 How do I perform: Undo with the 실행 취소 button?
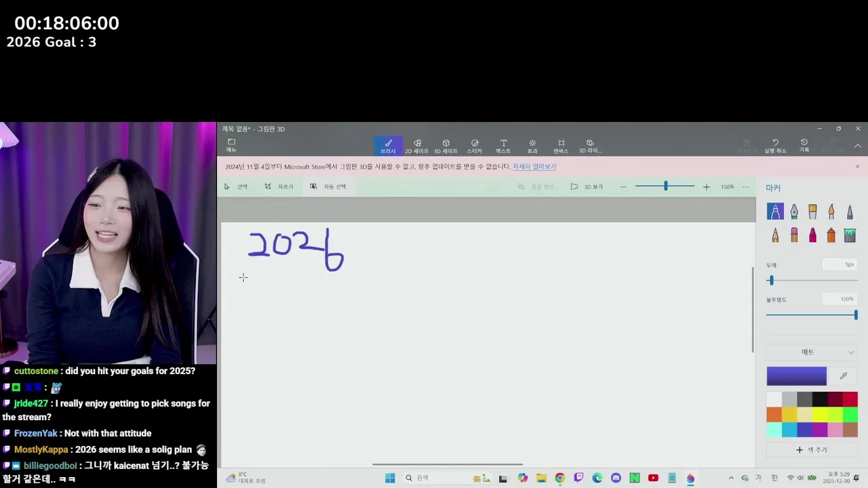tap(775, 146)
